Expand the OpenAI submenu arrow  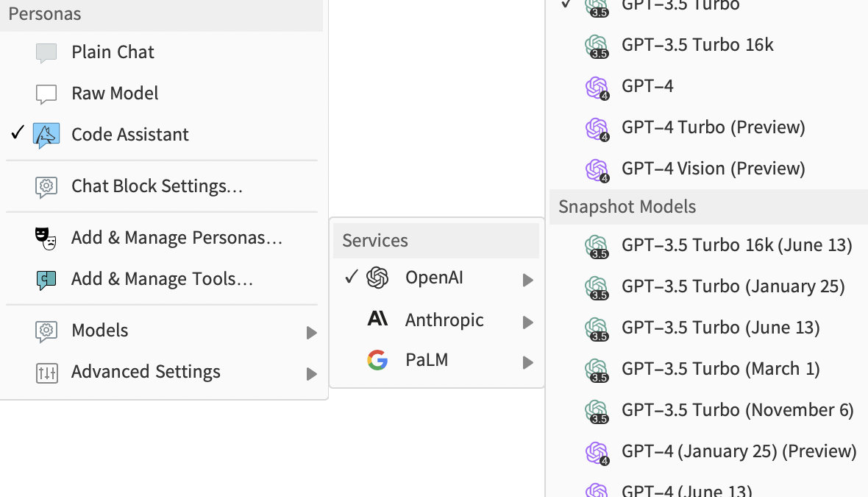pyautogui.click(x=528, y=281)
